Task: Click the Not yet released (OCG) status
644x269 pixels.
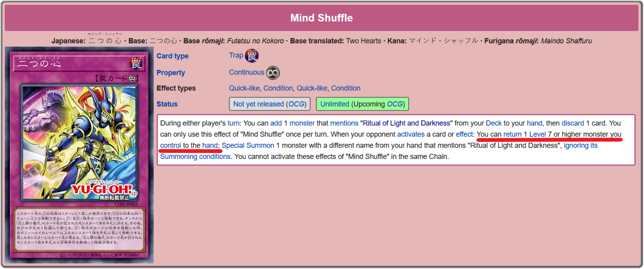Action: (270, 104)
